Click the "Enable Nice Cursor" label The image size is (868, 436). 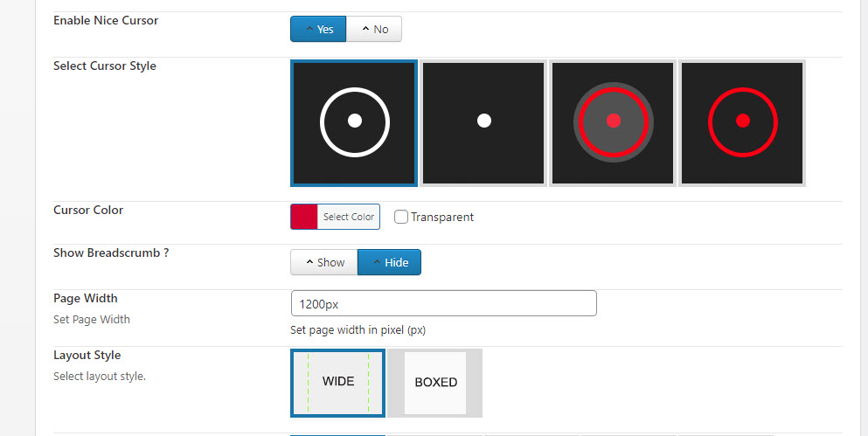click(106, 20)
